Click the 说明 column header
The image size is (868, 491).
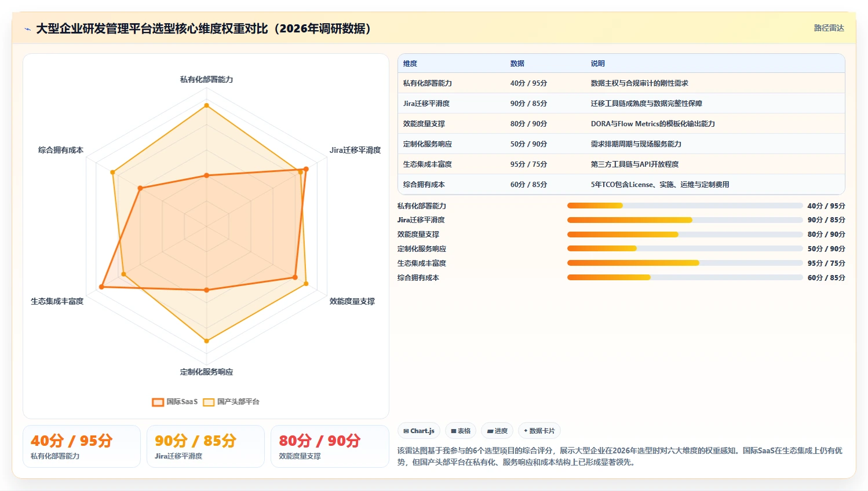pyautogui.click(x=598, y=64)
